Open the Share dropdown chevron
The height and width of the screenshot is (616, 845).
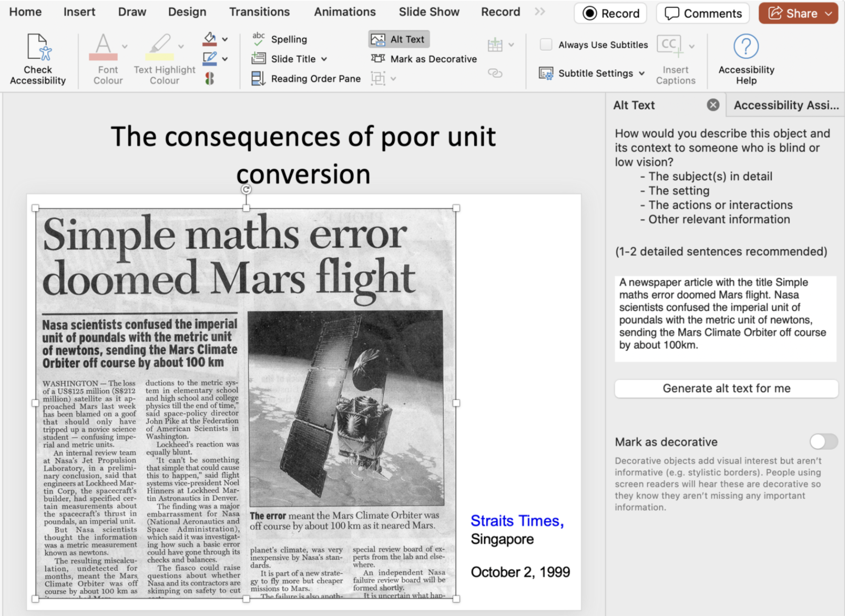click(829, 14)
